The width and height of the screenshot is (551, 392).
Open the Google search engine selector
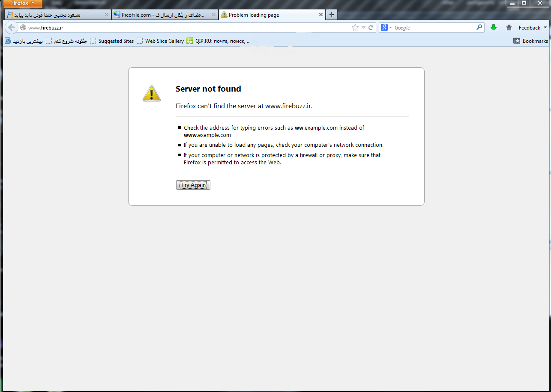click(x=386, y=27)
